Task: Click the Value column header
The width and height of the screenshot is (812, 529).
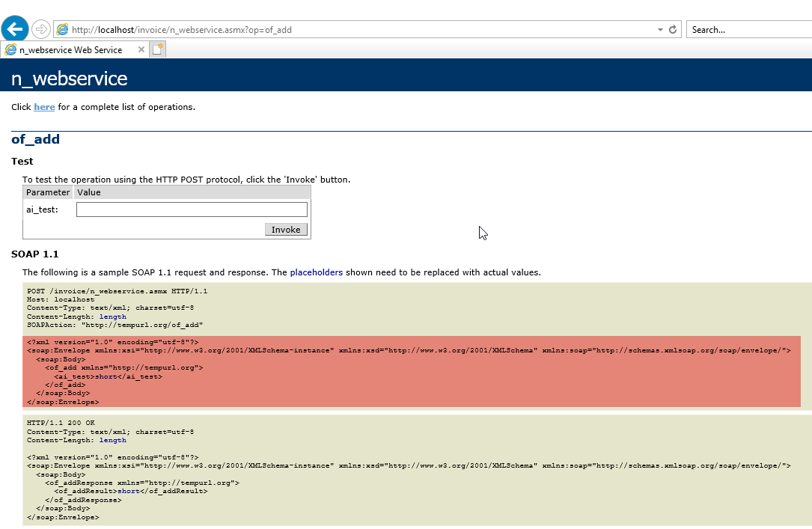Action: pyautogui.click(x=89, y=192)
